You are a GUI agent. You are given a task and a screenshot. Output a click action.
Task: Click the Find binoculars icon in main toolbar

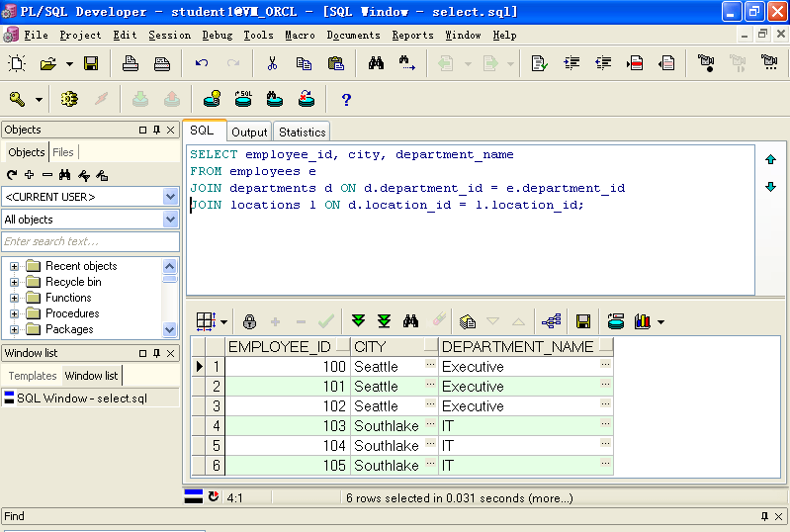(x=376, y=63)
